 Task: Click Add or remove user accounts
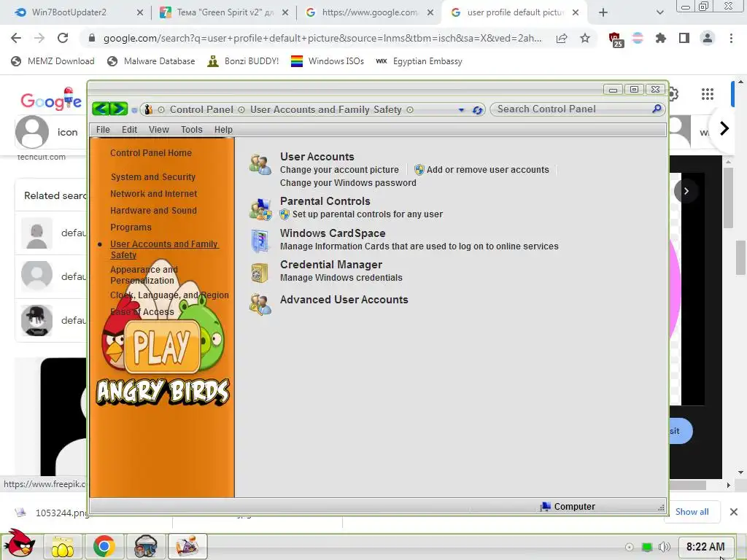[x=488, y=169]
